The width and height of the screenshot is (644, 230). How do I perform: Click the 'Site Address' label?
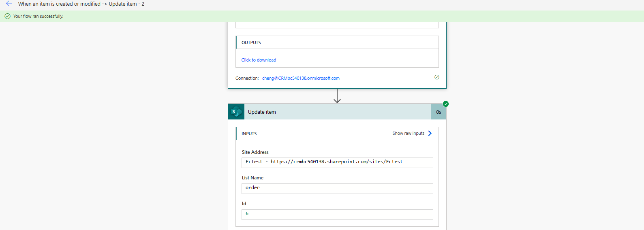255,152
